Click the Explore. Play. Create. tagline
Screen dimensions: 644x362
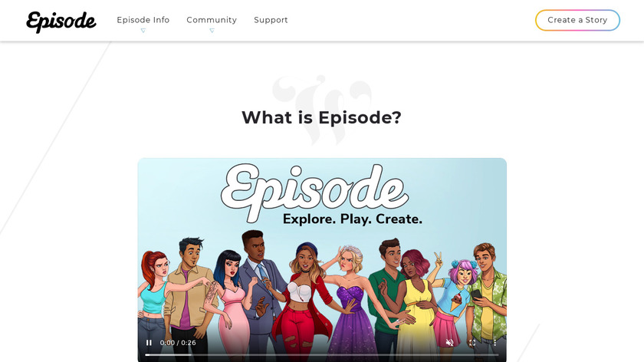(353, 219)
